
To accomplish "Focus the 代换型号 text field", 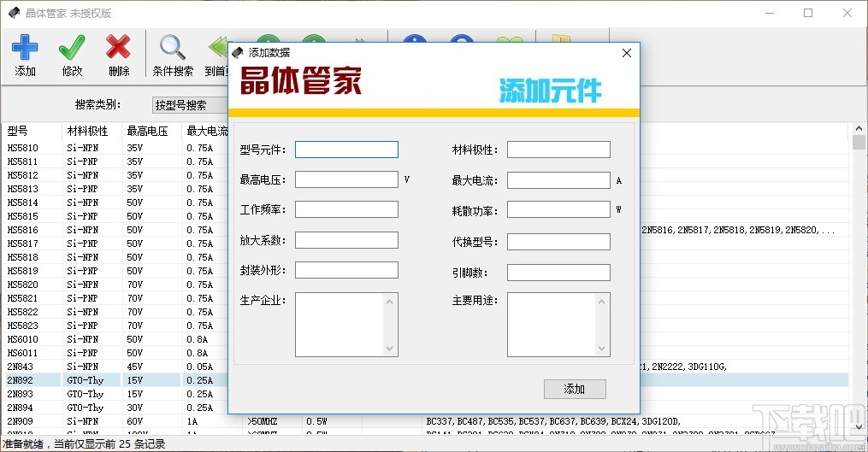I will (x=558, y=242).
